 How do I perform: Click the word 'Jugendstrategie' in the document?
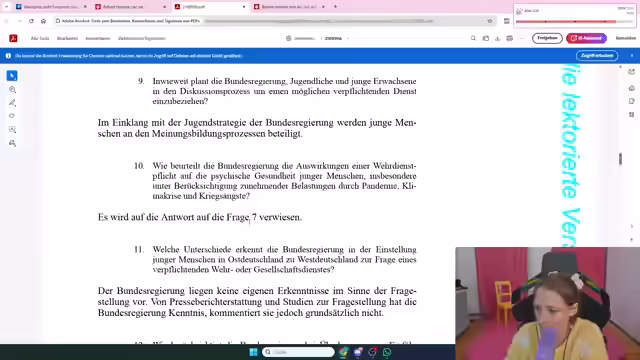(x=215, y=123)
